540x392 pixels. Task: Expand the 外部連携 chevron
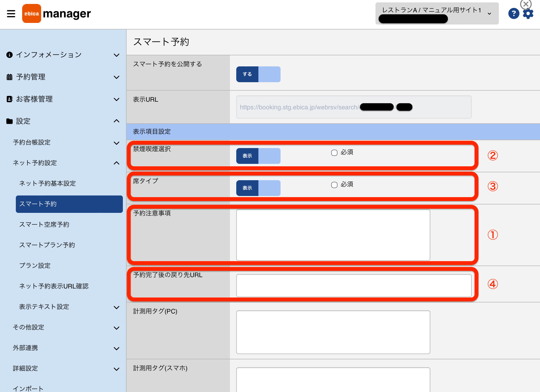[x=117, y=349]
